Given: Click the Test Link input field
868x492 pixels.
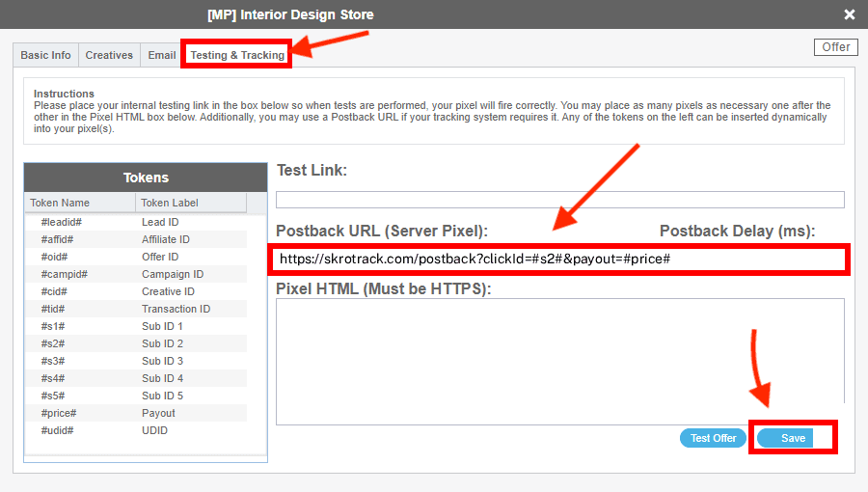Looking at the screenshot, I should coord(560,200).
